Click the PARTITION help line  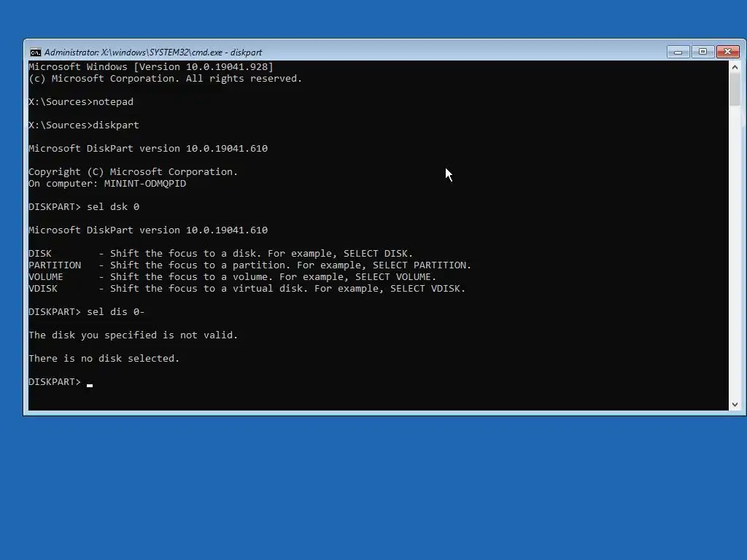click(250, 265)
